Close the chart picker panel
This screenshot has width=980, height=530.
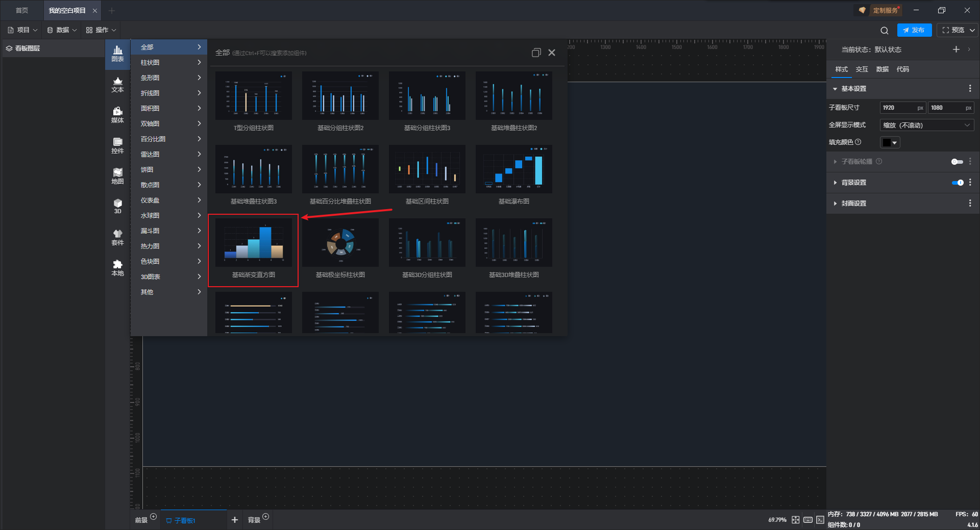[x=552, y=53]
